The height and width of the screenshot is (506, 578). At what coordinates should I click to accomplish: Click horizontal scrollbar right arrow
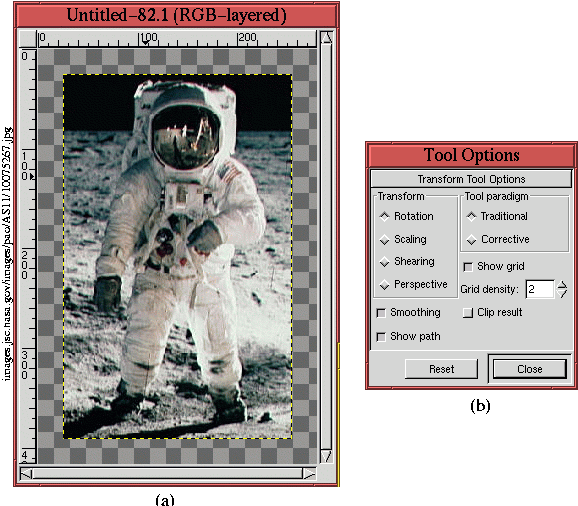[x=310, y=474]
